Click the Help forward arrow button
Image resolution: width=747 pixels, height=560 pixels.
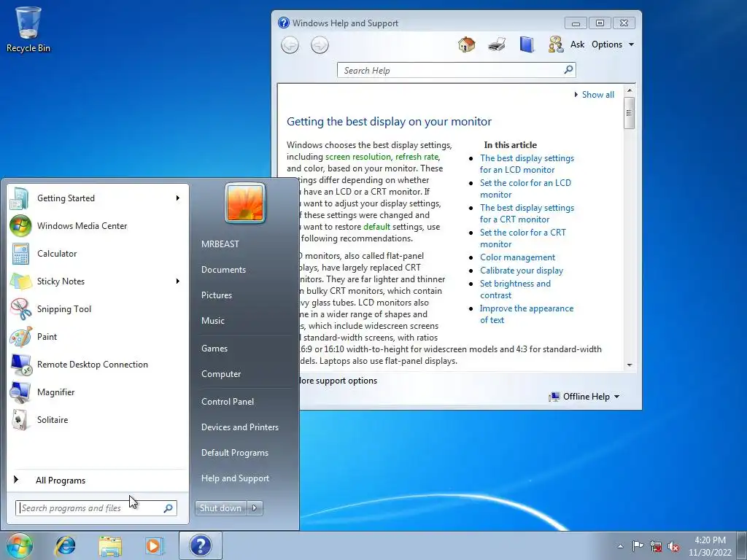320,45
